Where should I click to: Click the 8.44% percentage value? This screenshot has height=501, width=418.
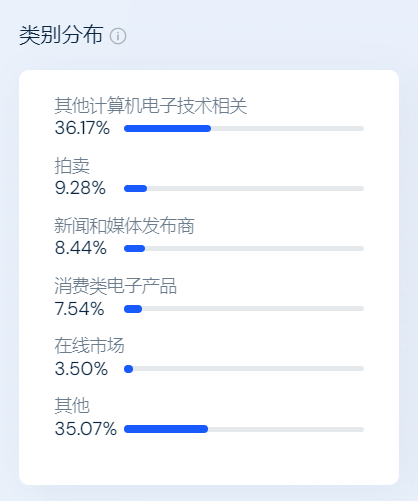tap(81, 248)
